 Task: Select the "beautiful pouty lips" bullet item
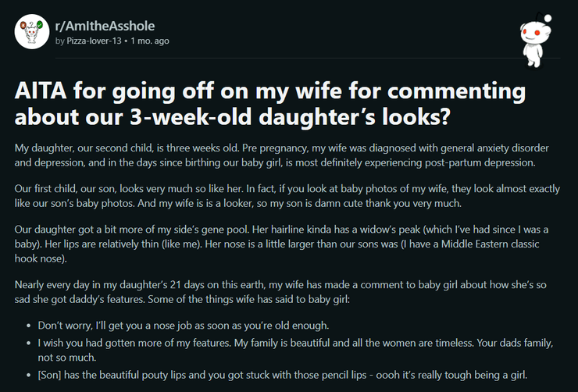(281, 375)
